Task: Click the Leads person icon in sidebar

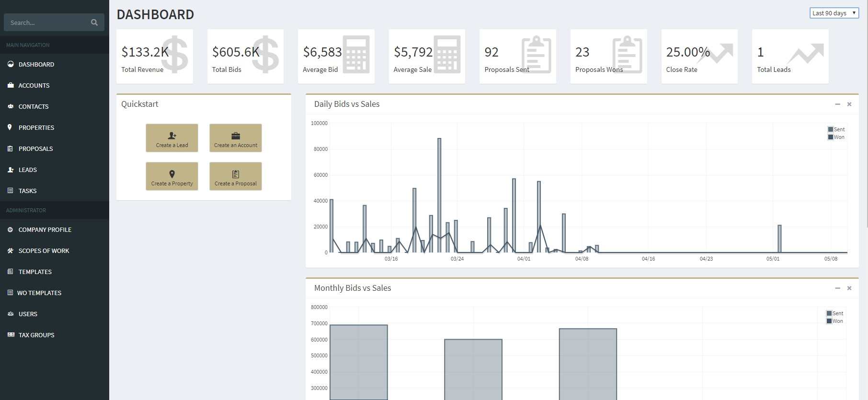Action: [11, 170]
